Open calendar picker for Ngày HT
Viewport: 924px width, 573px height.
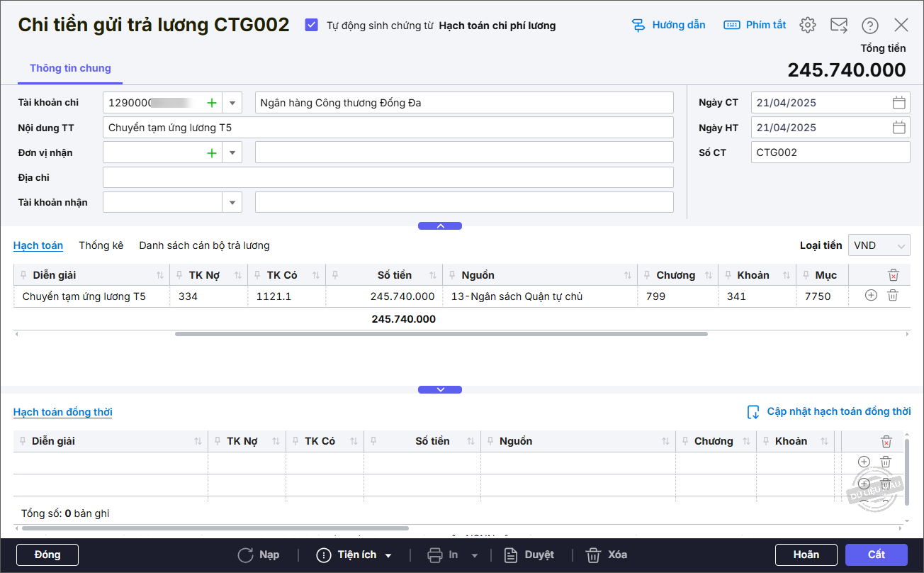click(x=898, y=128)
